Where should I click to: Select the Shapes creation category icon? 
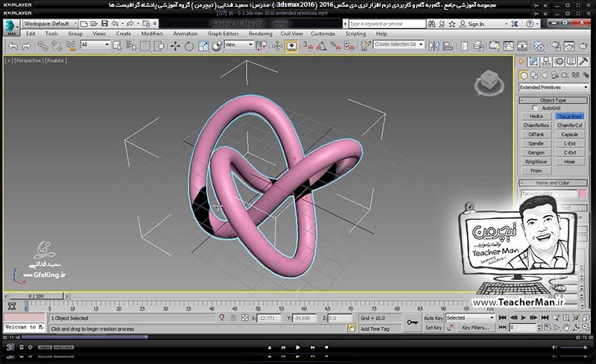[534, 75]
